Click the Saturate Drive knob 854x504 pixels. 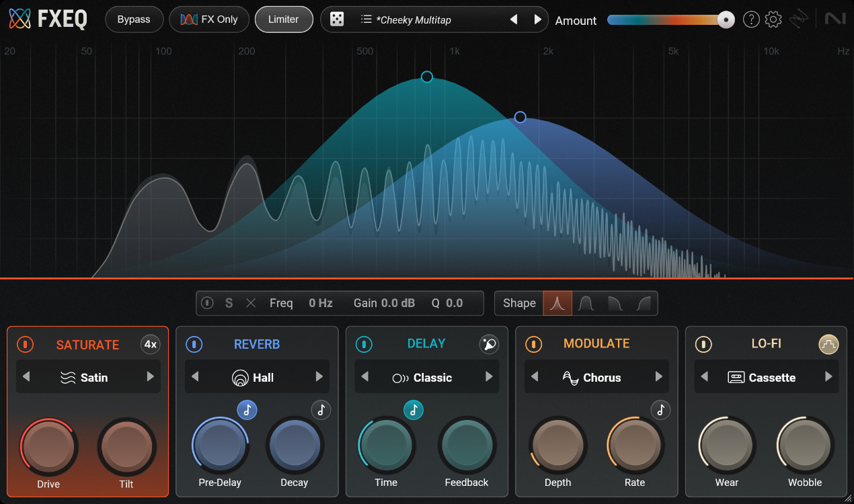tap(49, 446)
